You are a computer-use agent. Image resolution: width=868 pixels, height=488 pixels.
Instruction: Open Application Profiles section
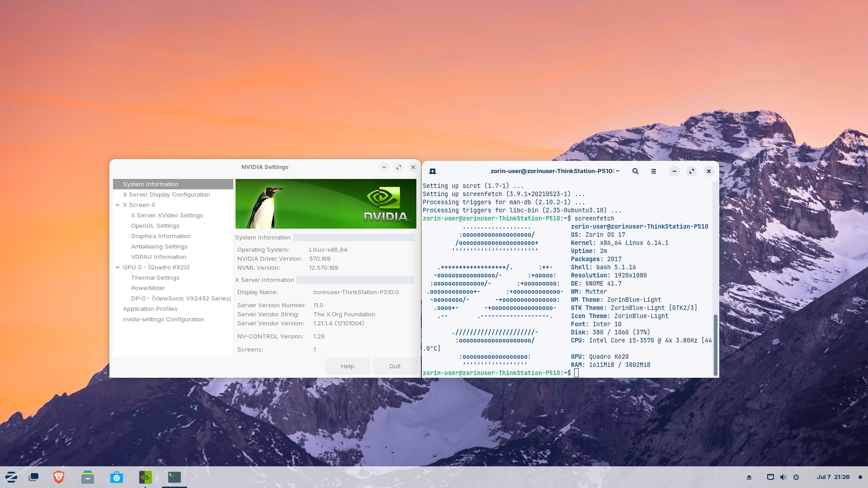coord(150,309)
